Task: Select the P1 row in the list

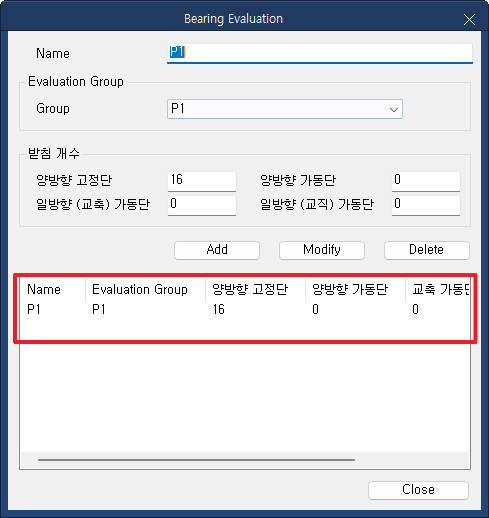Action: tap(245, 310)
